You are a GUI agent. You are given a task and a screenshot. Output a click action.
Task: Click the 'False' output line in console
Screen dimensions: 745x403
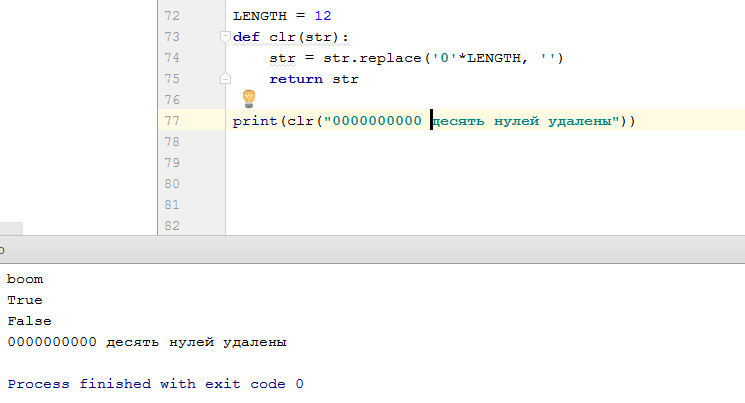[29, 321]
